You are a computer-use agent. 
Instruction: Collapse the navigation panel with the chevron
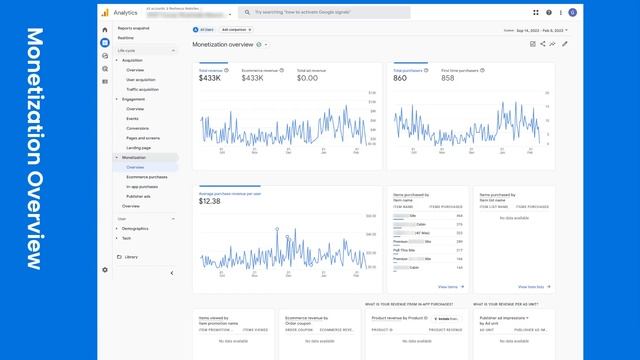pyautogui.click(x=172, y=273)
